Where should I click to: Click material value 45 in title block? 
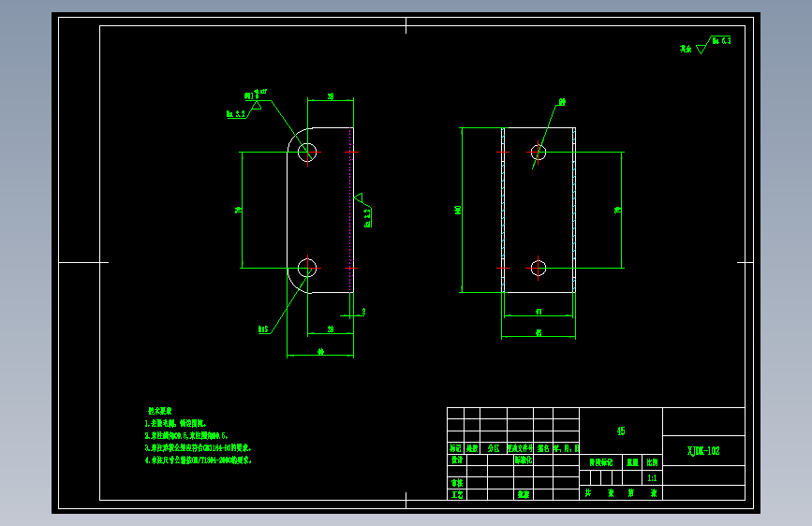[621, 431]
